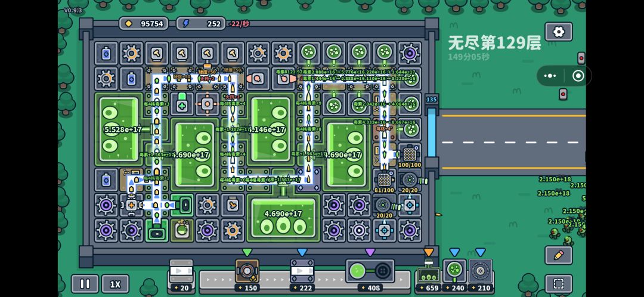Select the green medical cross tile

coord(182,104)
